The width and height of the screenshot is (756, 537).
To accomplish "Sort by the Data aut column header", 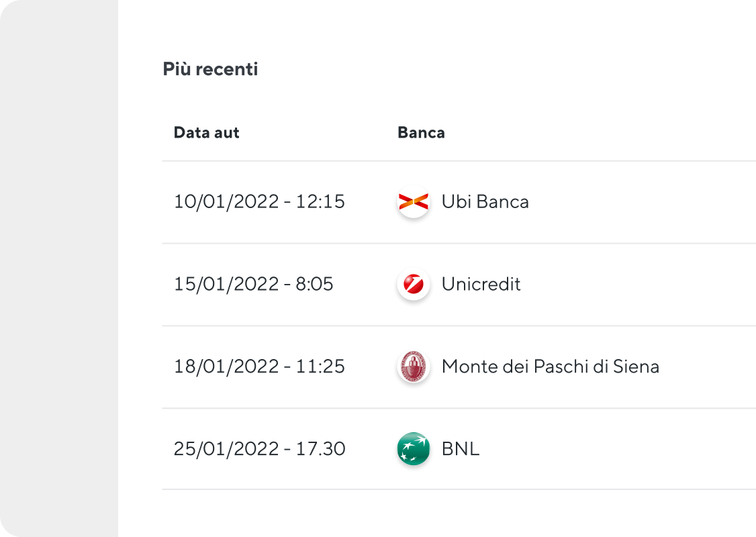I will [206, 132].
